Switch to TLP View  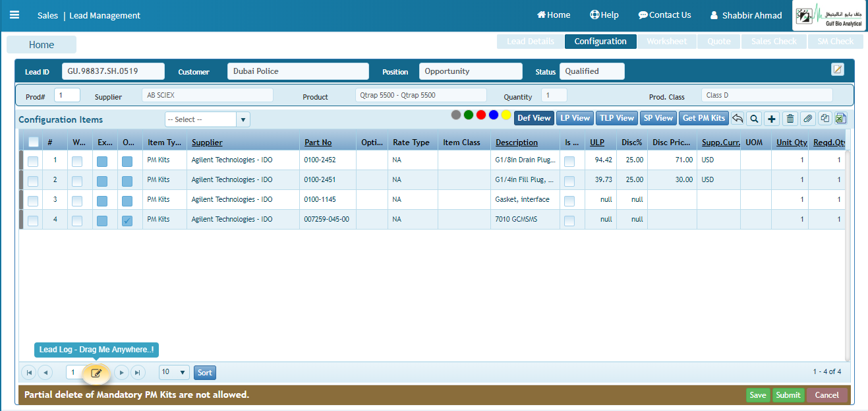click(616, 118)
